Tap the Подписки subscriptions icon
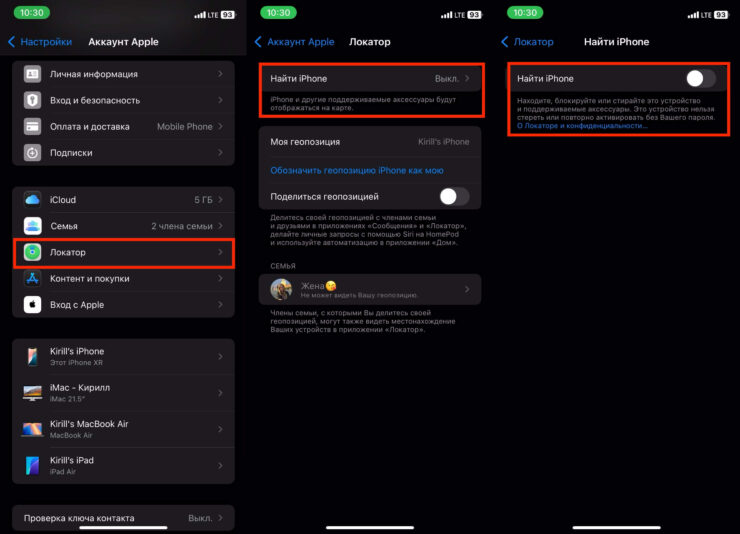 pos(33,153)
